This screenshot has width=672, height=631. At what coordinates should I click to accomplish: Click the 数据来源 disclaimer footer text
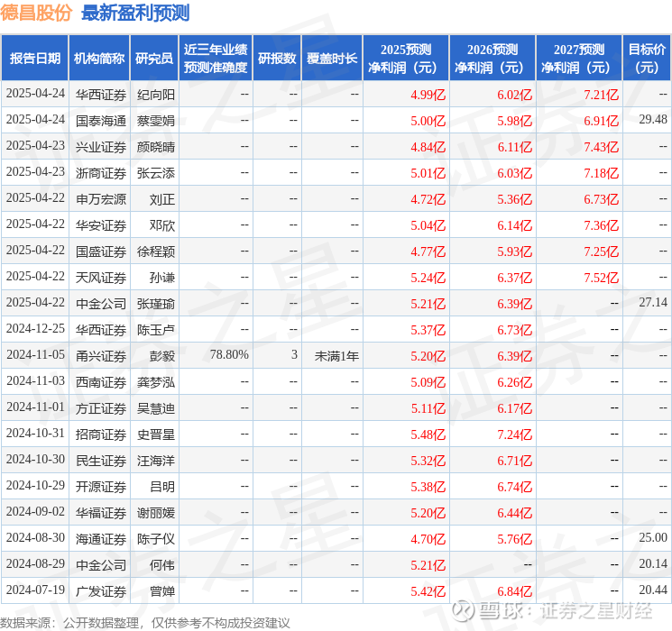[145, 622]
